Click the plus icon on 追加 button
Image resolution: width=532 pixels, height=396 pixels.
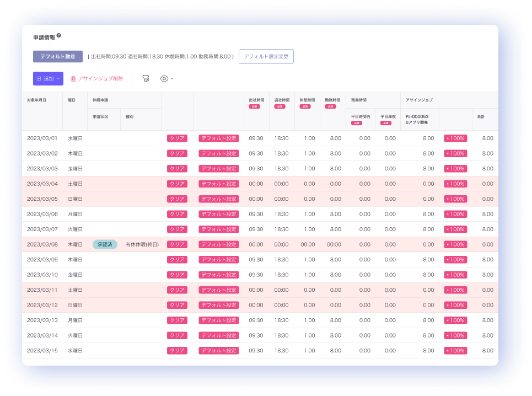[39, 79]
